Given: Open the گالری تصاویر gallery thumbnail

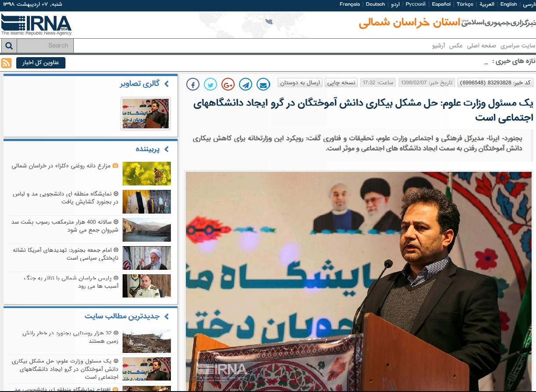Looking at the screenshot, I should [145, 114].
